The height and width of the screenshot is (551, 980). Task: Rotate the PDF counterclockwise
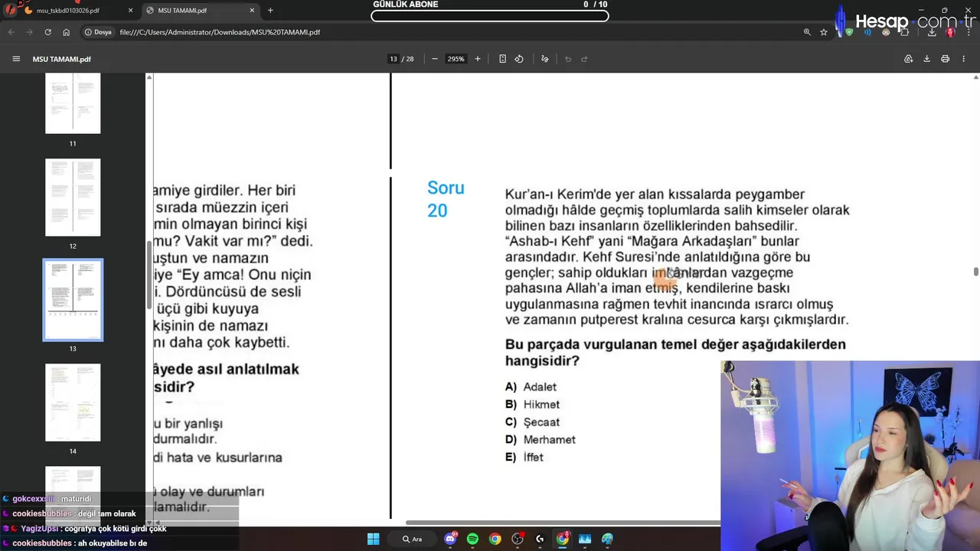tap(519, 59)
